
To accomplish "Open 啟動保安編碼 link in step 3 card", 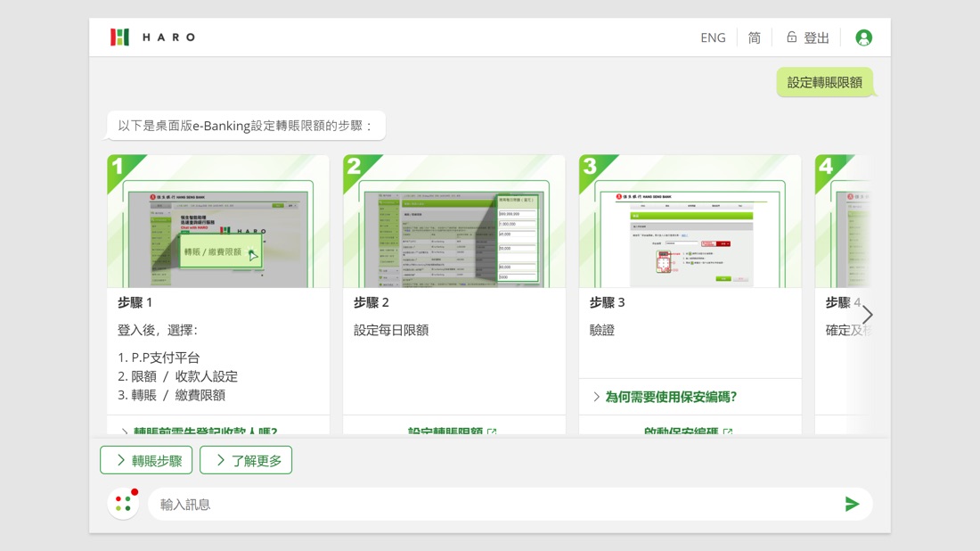I will click(x=688, y=431).
